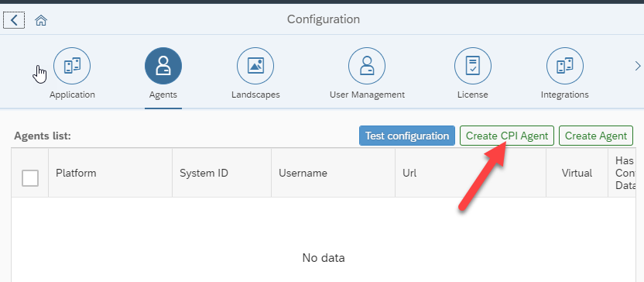Click the Create Agent button

click(596, 136)
